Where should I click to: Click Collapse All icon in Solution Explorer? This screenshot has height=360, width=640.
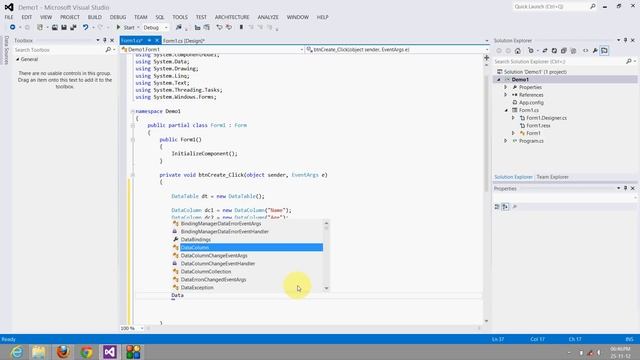coord(564,51)
